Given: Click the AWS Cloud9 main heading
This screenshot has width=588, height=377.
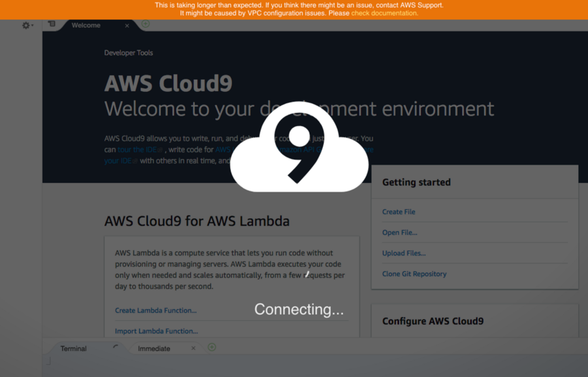Looking at the screenshot, I should pos(168,84).
